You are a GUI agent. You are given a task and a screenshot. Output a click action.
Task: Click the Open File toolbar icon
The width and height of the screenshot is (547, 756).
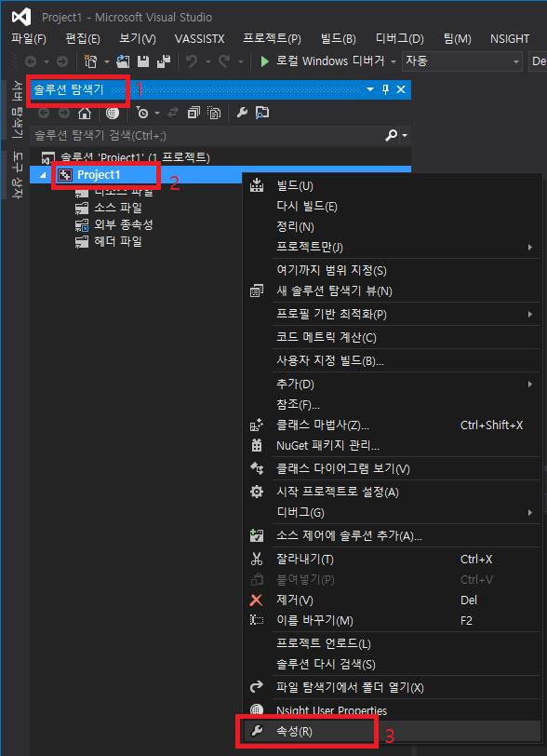click(124, 61)
